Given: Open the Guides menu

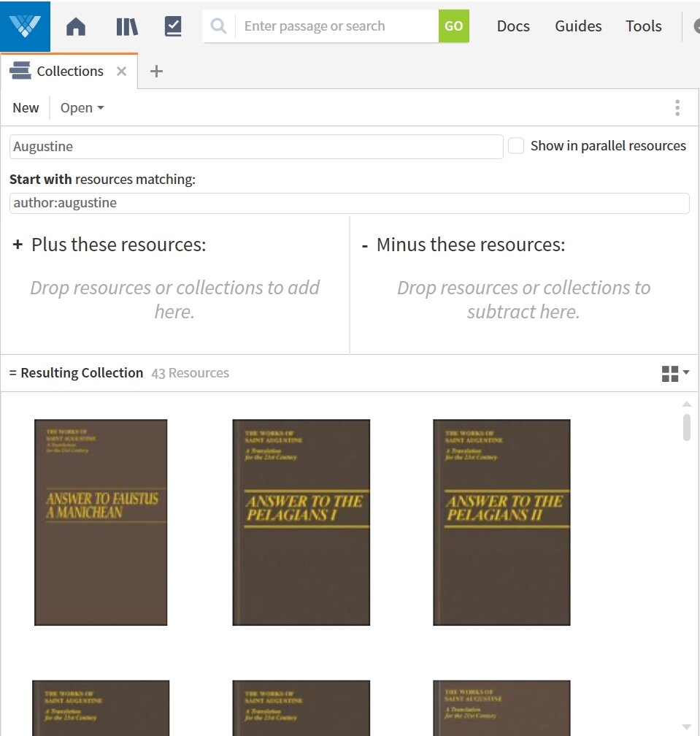Looking at the screenshot, I should click(578, 26).
